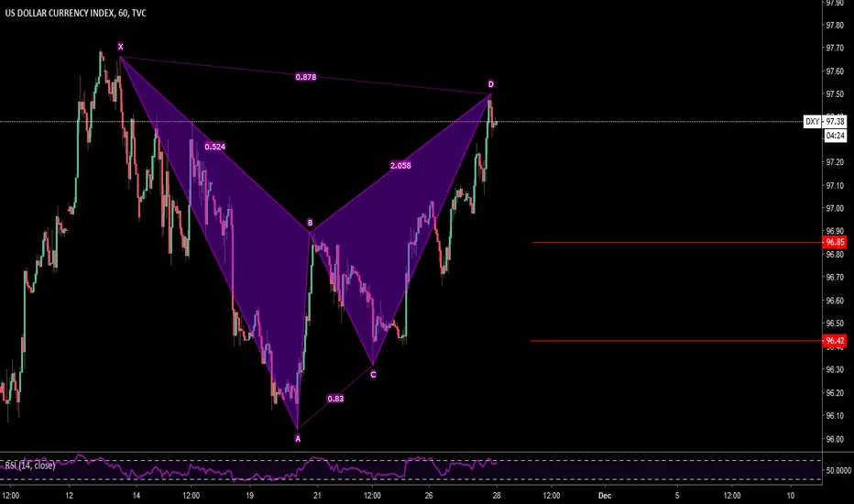Screen dimensions: 854x504
Task: Click the Dec date on the time axis
Action: (605, 496)
